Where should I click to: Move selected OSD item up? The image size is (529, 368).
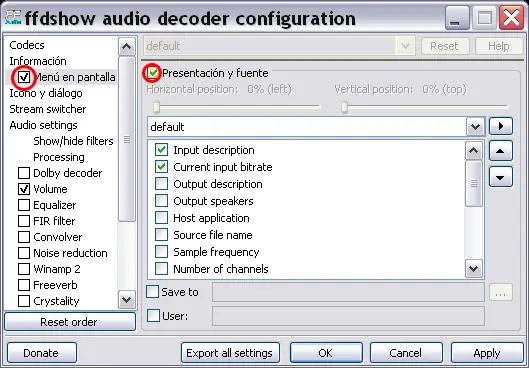click(x=501, y=151)
